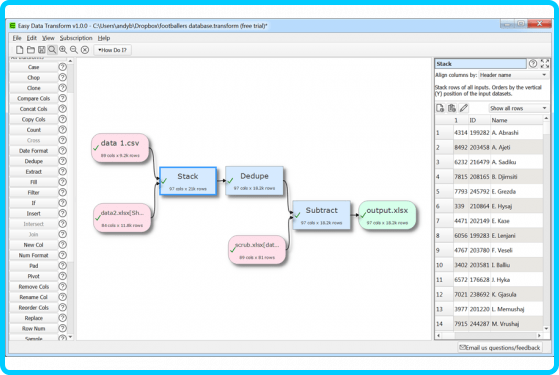Open help for Concat Cols
Image resolution: width=559 pixels, height=375 pixels.
tap(62, 109)
